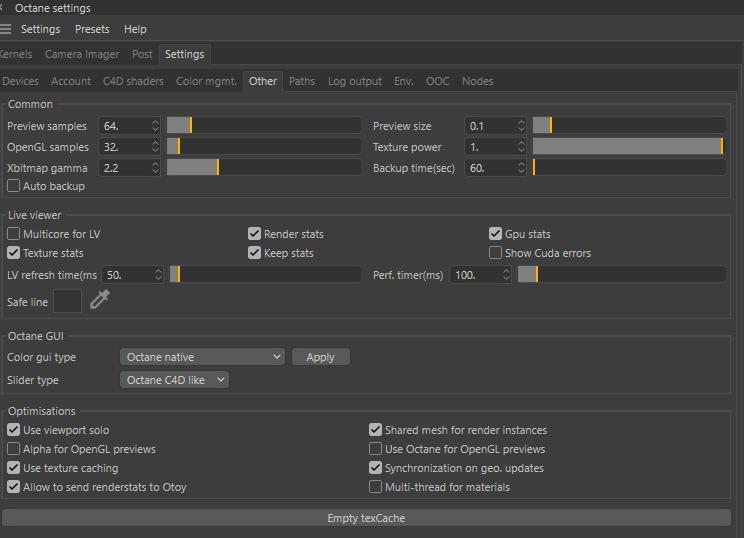Open the Presets menu

tap(92, 29)
